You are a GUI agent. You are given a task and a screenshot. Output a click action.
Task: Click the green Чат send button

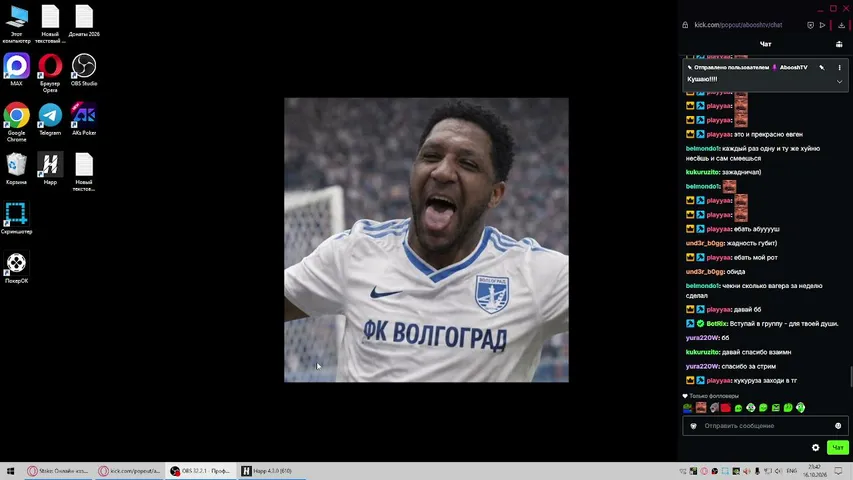pos(837,447)
